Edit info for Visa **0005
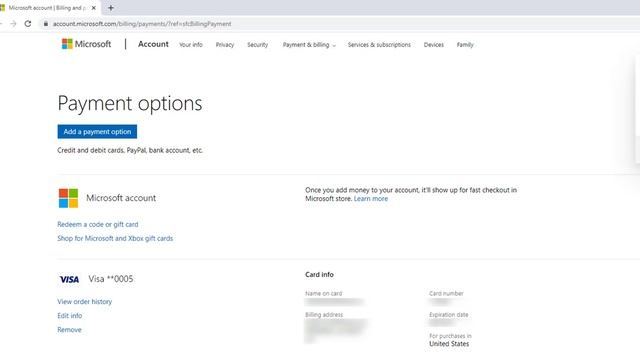 [69, 316]
